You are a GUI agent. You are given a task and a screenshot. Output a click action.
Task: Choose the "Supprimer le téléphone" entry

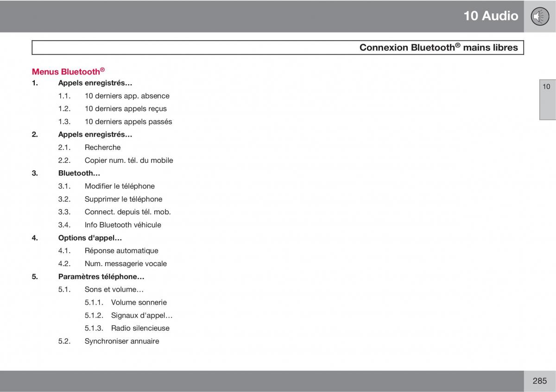(x=123, y=199)
